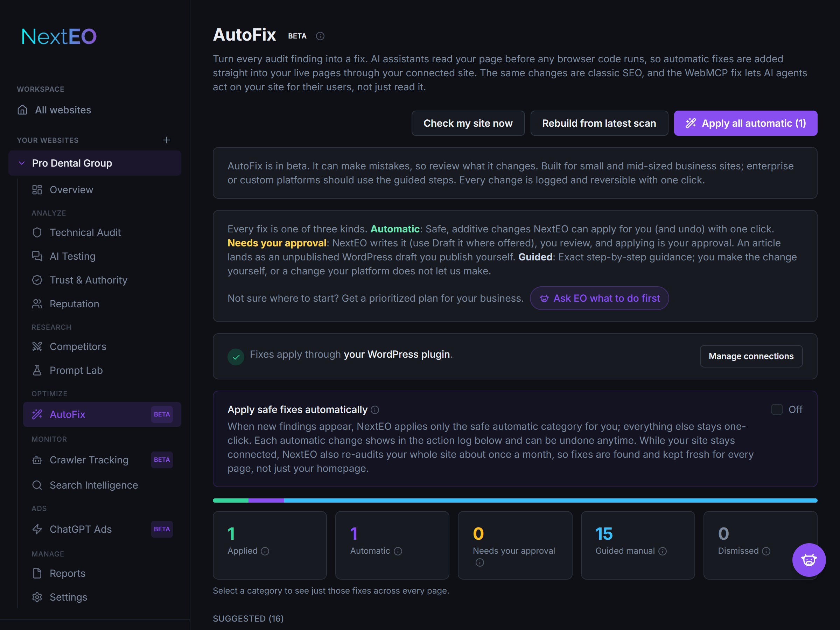Image resolution: width=840 pixels, height=630 pixels.
Task: Open the Reputation page
Action: coord(102,304)
